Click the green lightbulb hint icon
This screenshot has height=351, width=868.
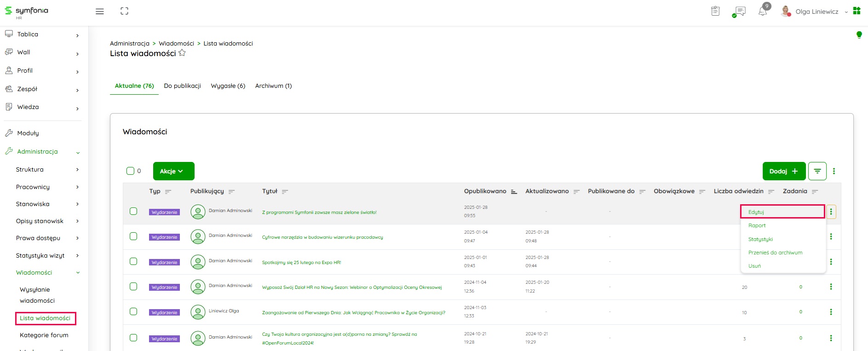(859, 35)
